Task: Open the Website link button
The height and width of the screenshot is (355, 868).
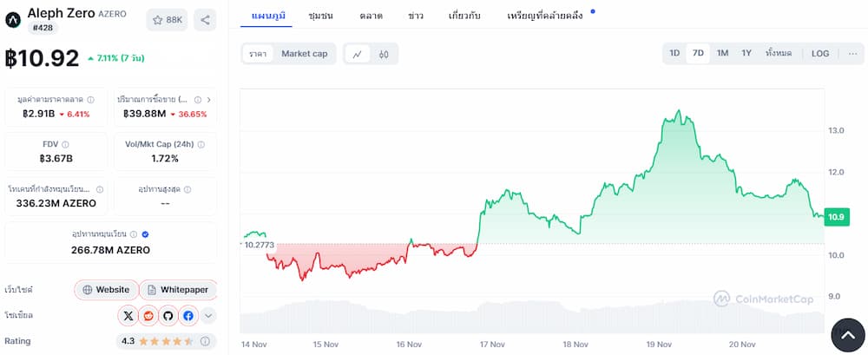Action: click(106, 290)
